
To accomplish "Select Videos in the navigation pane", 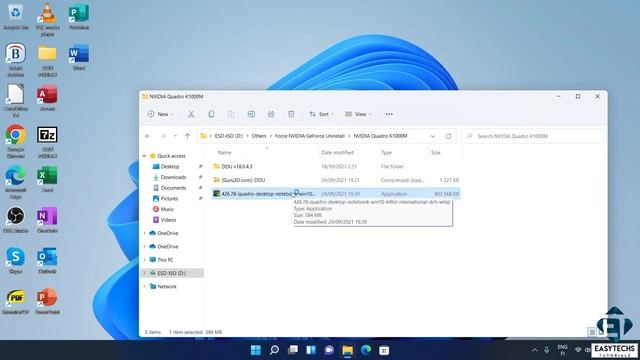I will pos(168,220).
